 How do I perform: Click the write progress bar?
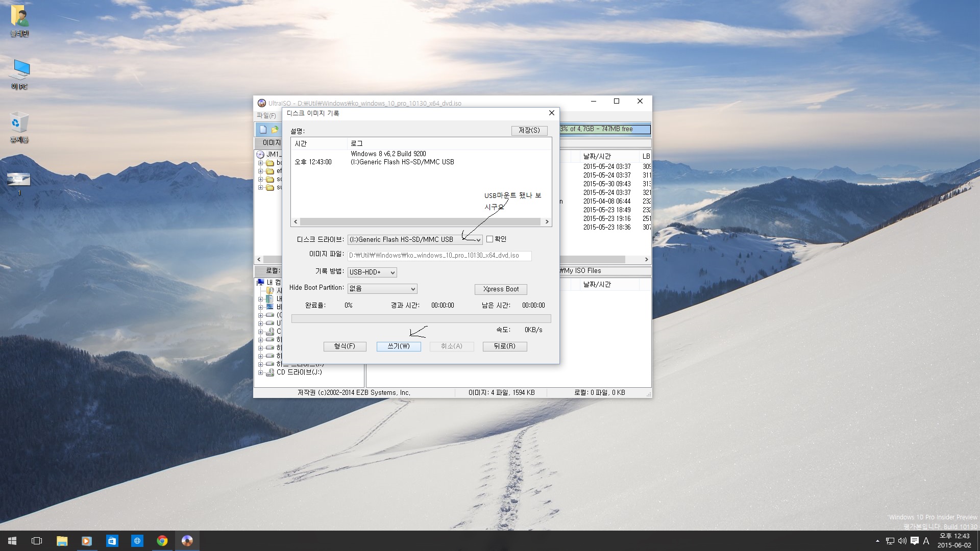[421, 319]
